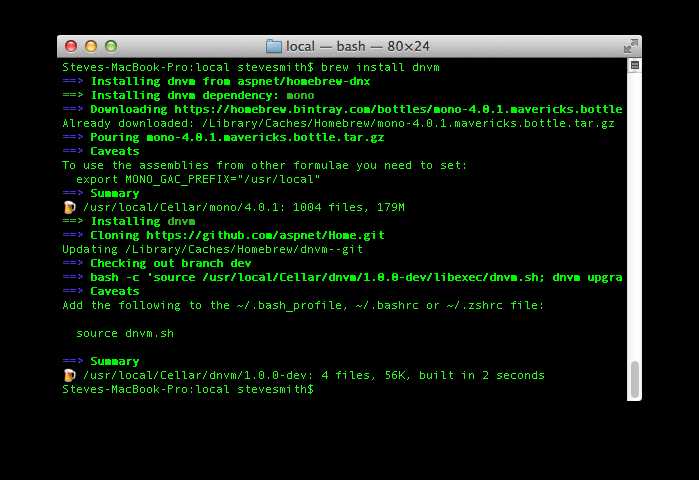Click the final shell prompt at bottom
The height and width of the screenshot is (480, 699).
(188, 390)
